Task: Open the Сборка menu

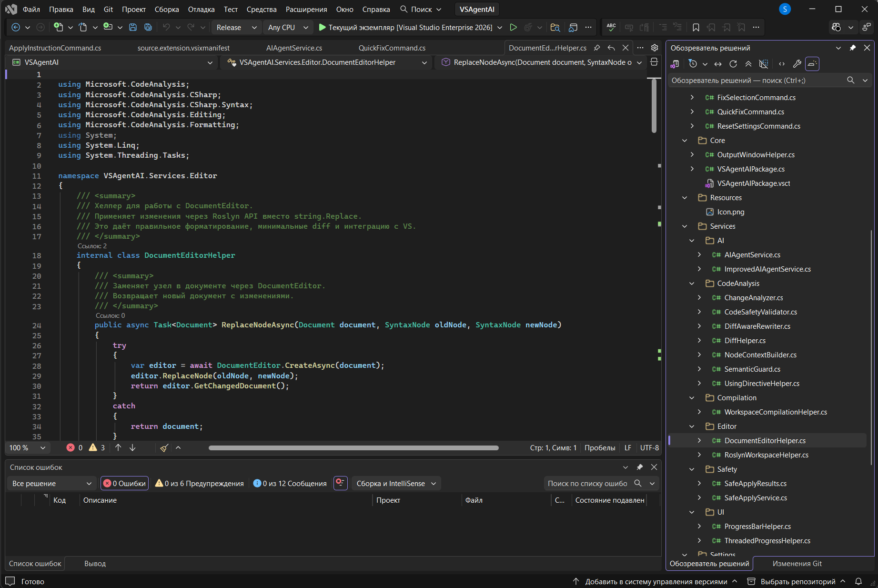Action: [x=167, y=10]
